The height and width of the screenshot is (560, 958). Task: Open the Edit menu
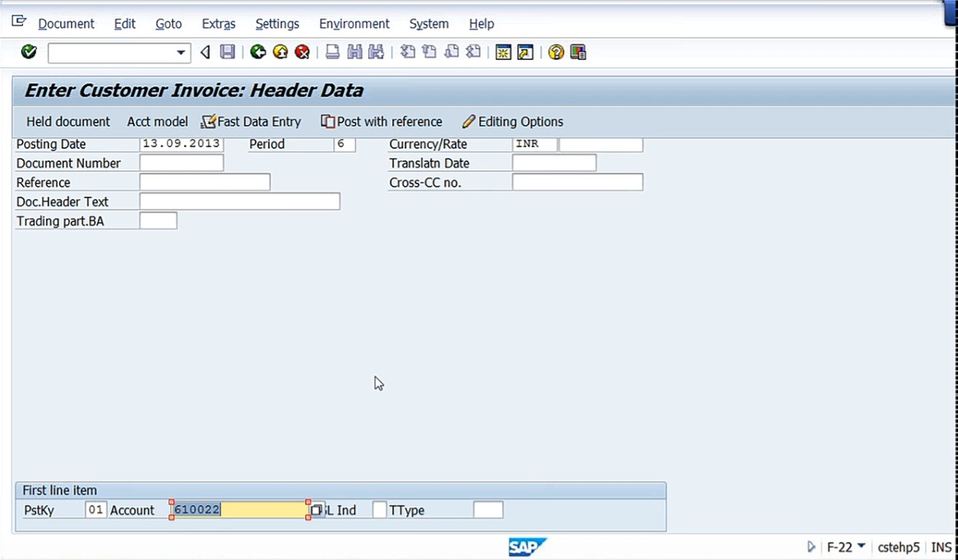point(125,24)
